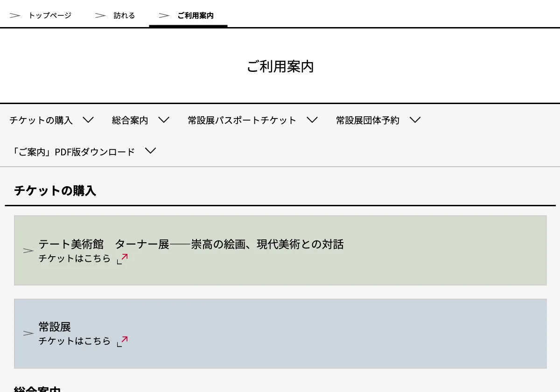Click chevron beside 総合案内 menu item
The height and width of the screenshot is (392, 560).
point(164,120)
